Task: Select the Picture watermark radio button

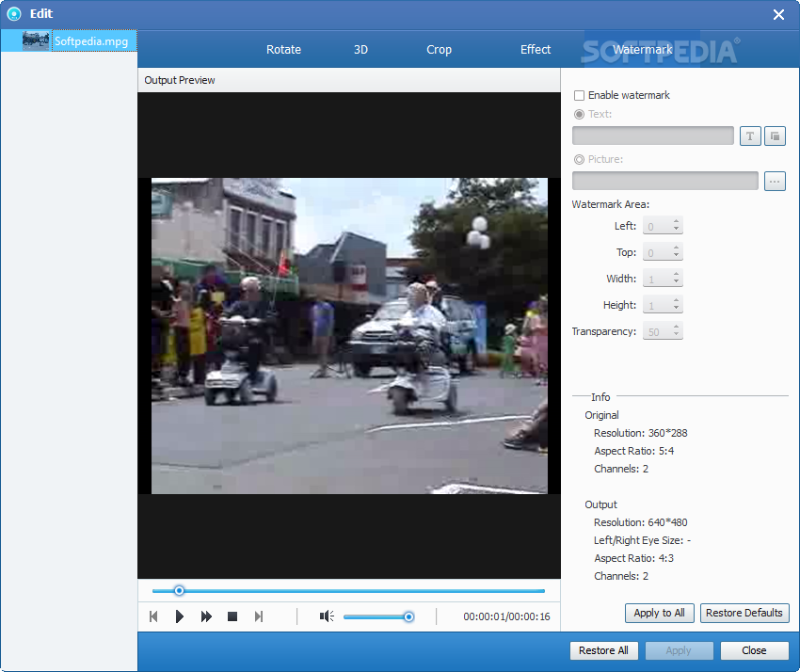Action: [x=580, y=160]
